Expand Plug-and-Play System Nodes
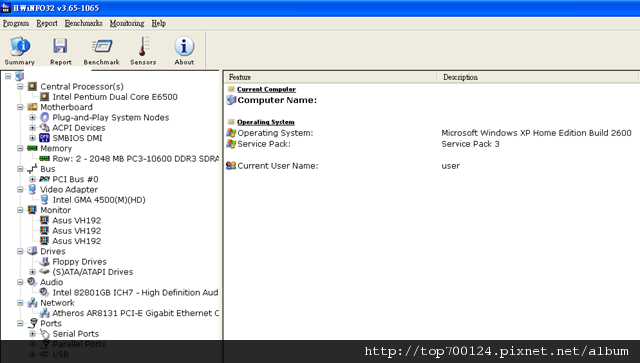640x363 pixels. (32, 117)
